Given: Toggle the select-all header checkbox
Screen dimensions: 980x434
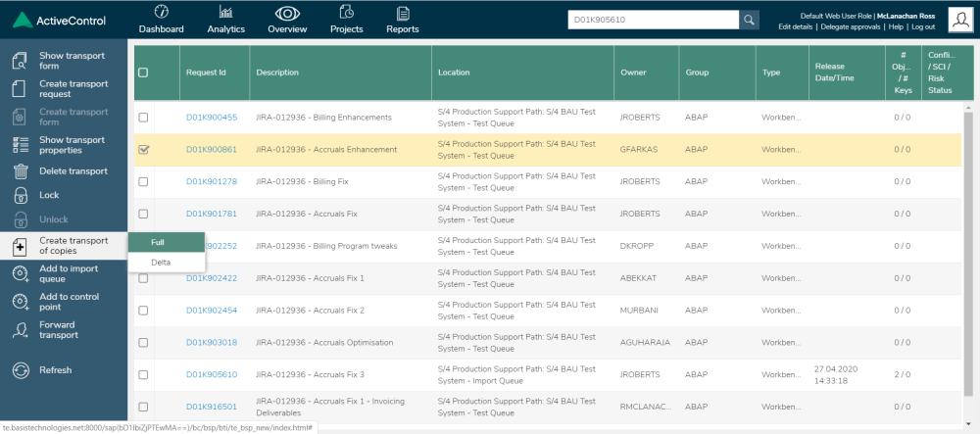Looking at the screenshot, I should (x=143, y=72).
